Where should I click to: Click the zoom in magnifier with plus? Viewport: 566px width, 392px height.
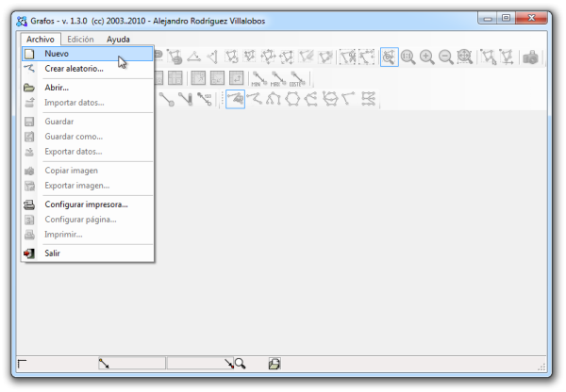tap(427, 57)
